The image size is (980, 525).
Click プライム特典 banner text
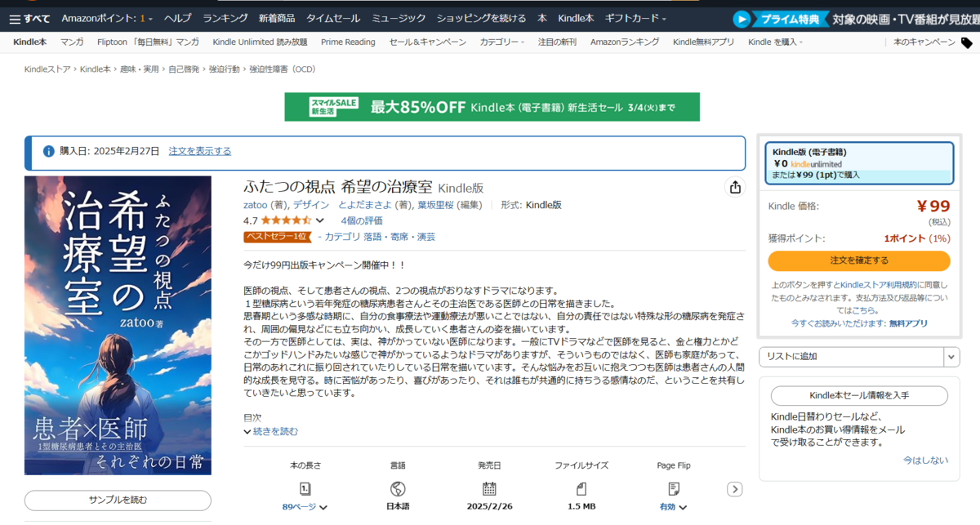click(x=791, y=19)
